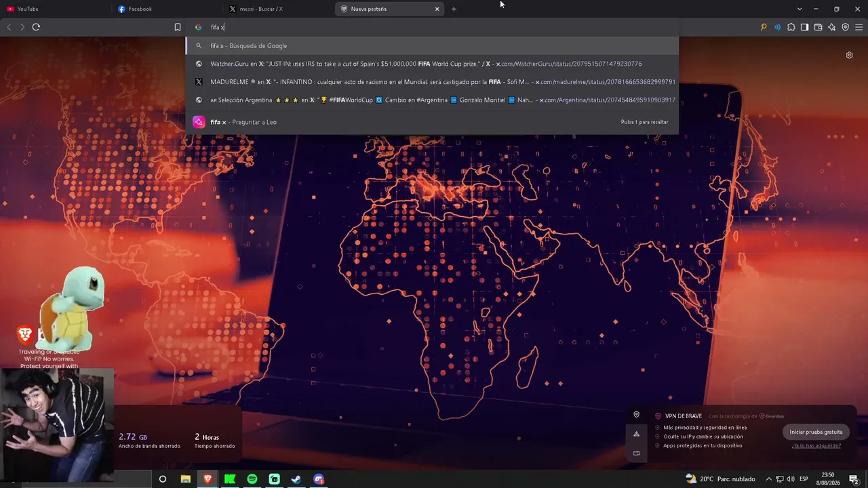Open the Extensions puzzle-piece icon
Image resolution: width=868 pixels, height=488 pixels.
pyautogui.click(x=791, y=27)
